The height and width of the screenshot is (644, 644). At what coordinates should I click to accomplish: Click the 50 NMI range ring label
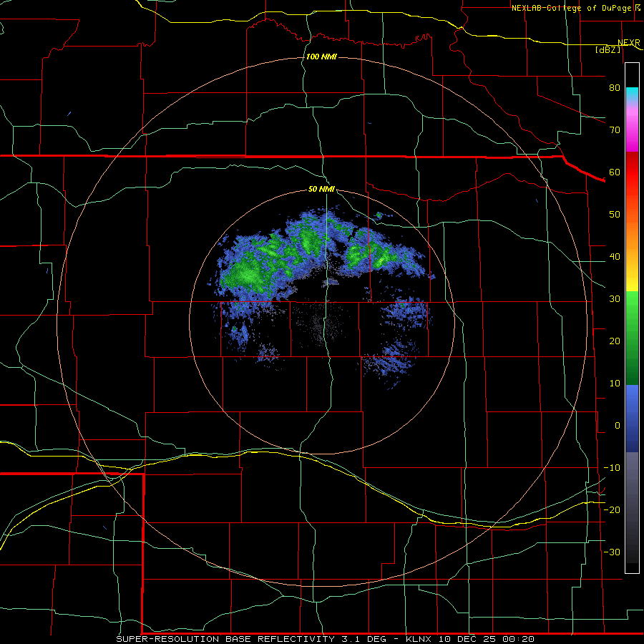(x=321, y=190)
